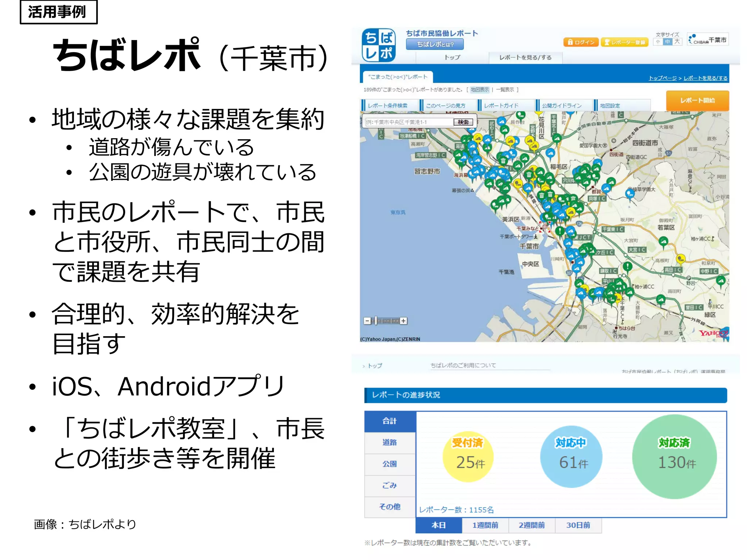Click the 画像：ちばレポより caption
The image size is (747, 560).
point(85,524)
